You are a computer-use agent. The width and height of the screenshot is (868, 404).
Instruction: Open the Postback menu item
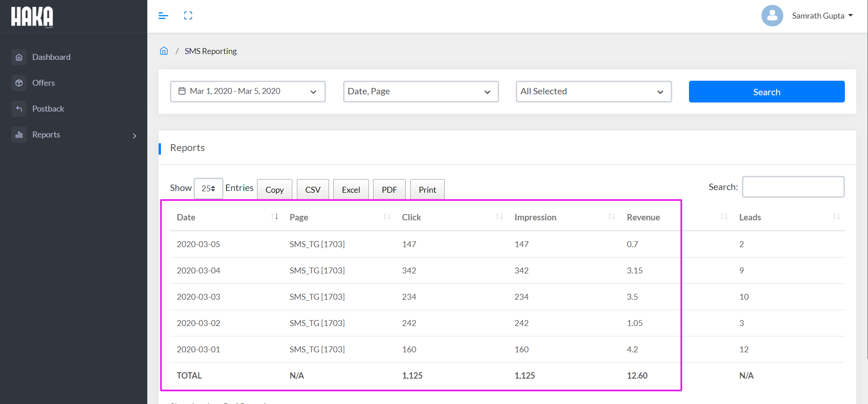(48, 109)
